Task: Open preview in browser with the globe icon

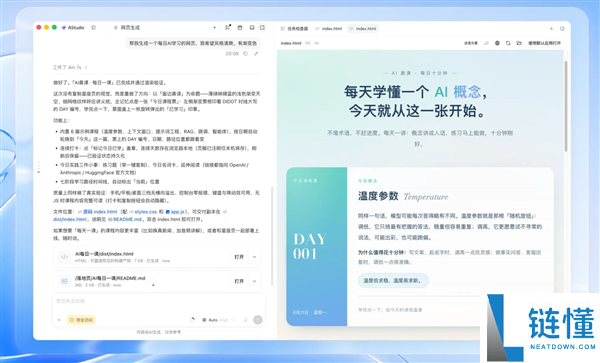Action: [x=497, y=43]
